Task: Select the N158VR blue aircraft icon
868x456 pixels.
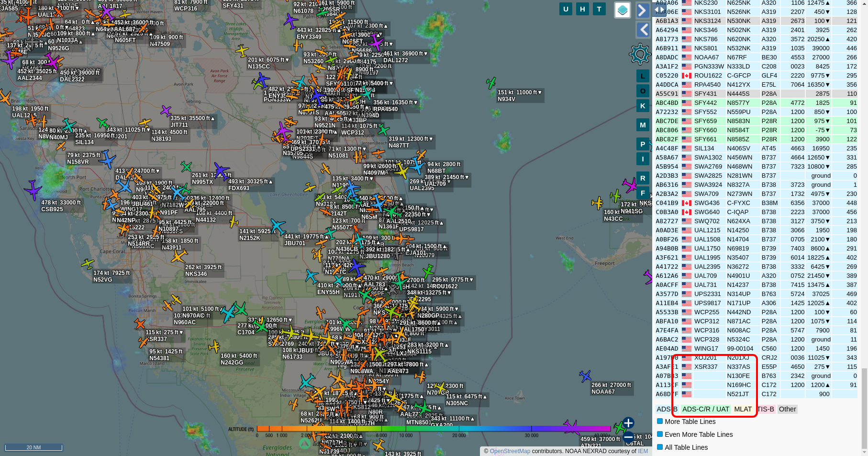Action: click(x=107, y=160)
